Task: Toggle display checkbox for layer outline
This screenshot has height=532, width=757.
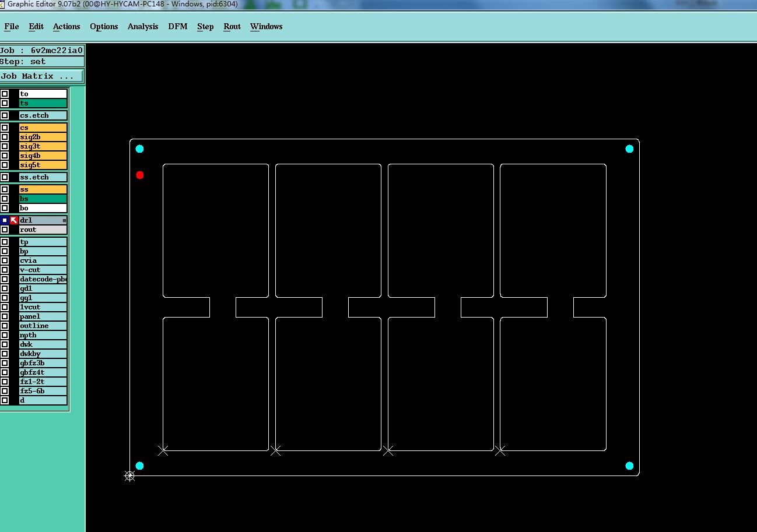Action: [5, 326]
